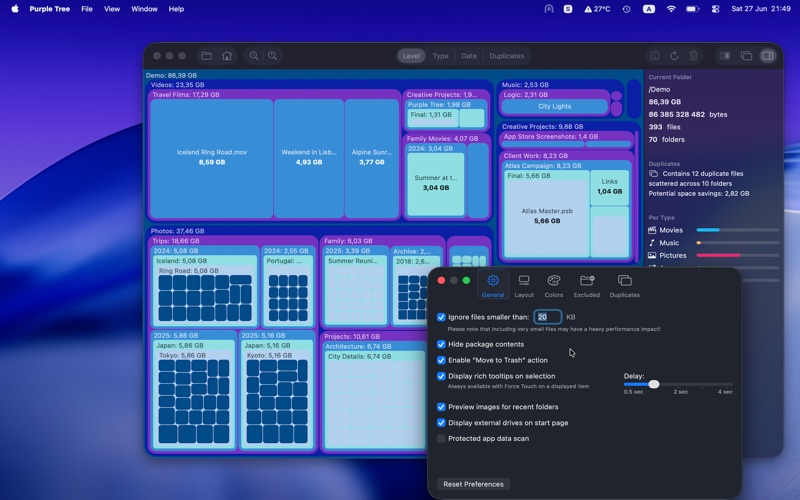Click the Wi-Fi status icon
The image size is (800, 500).
pyautogui.click(x=671, y=9)
